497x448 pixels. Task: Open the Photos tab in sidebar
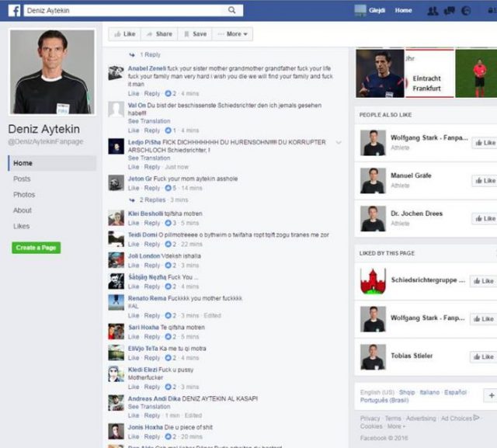point(24,194)
